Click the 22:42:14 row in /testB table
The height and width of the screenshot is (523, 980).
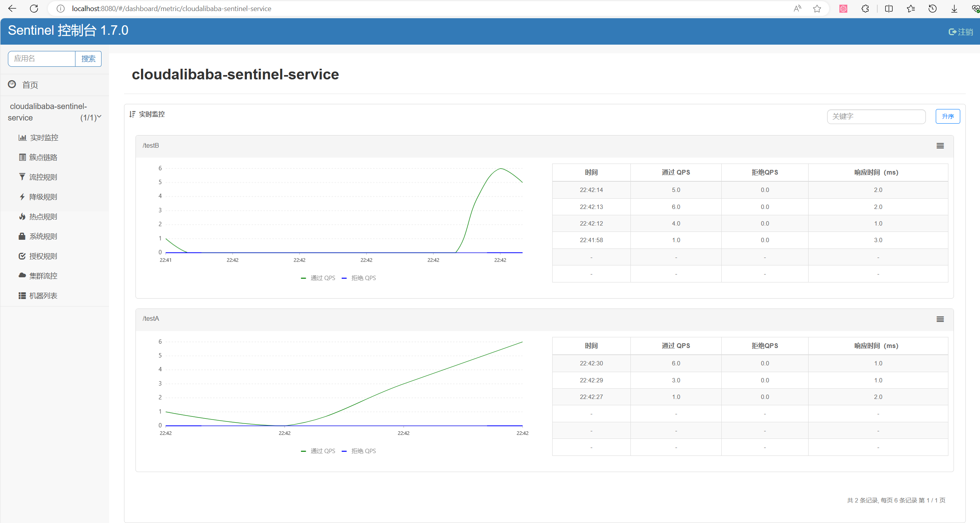click(750, 190)
